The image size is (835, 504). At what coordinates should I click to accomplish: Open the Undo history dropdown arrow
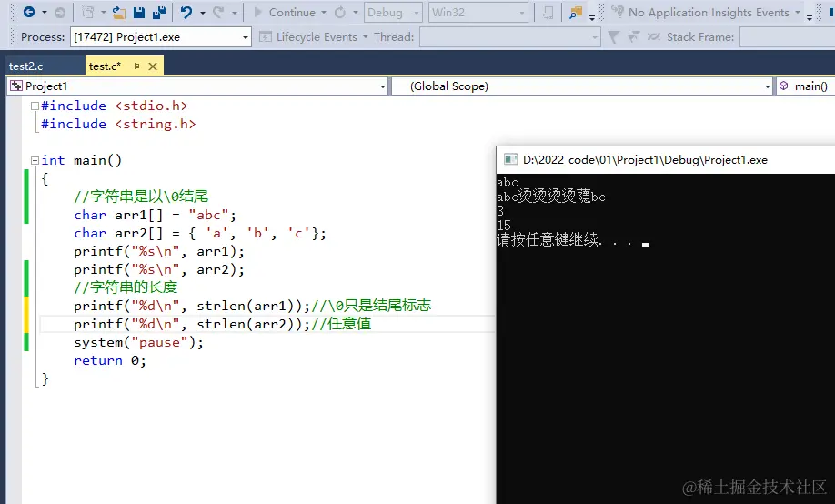202,13
